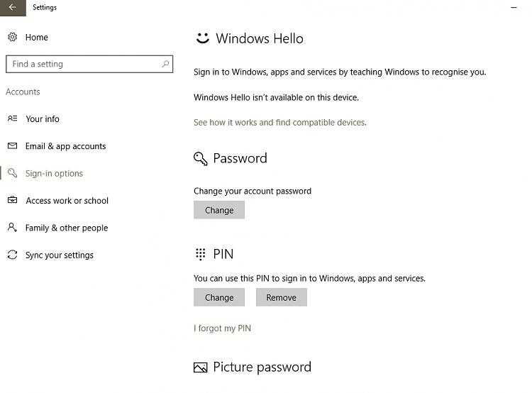
Task: Select Sign-in options in sidebar
Action: [x=54, y=173]
